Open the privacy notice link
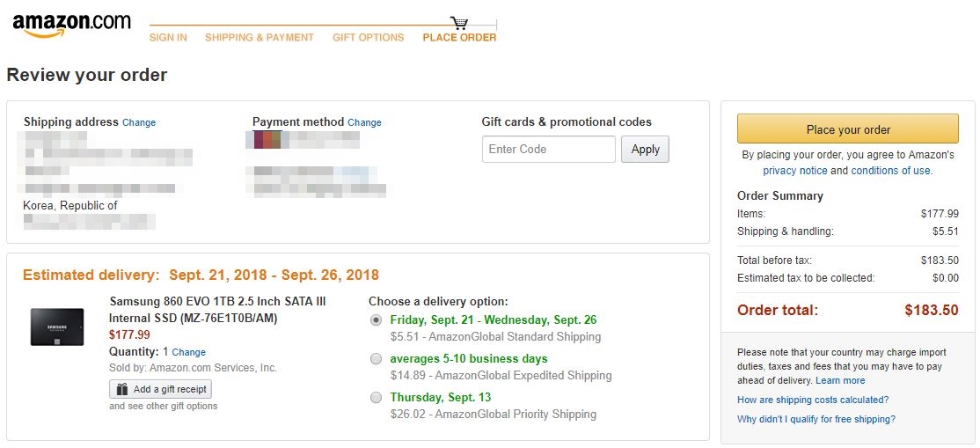The image size is (980, 448). (x=794, y=171)
